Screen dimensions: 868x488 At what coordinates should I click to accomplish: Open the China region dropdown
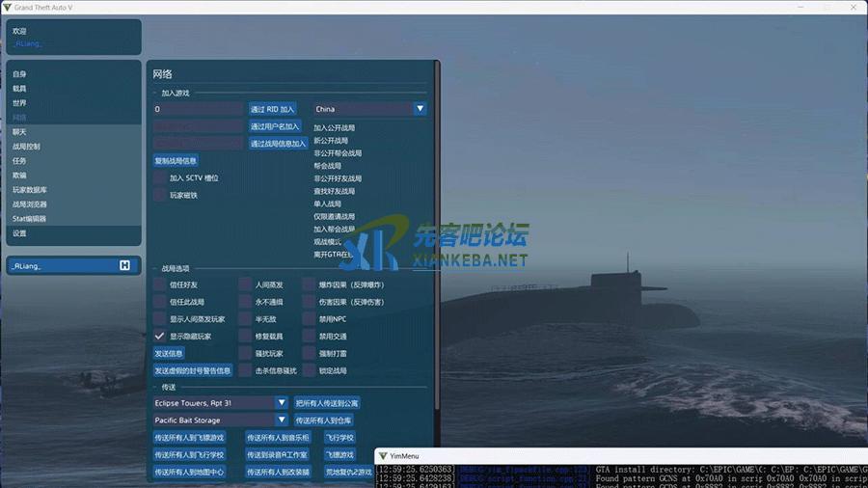pyautogui.click(x=420, y=110)
